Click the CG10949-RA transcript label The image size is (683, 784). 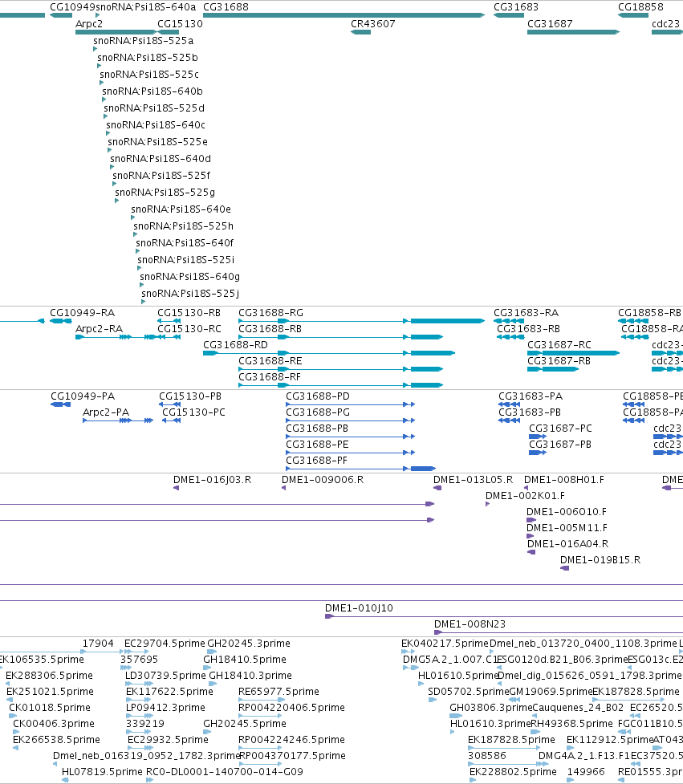83,313
